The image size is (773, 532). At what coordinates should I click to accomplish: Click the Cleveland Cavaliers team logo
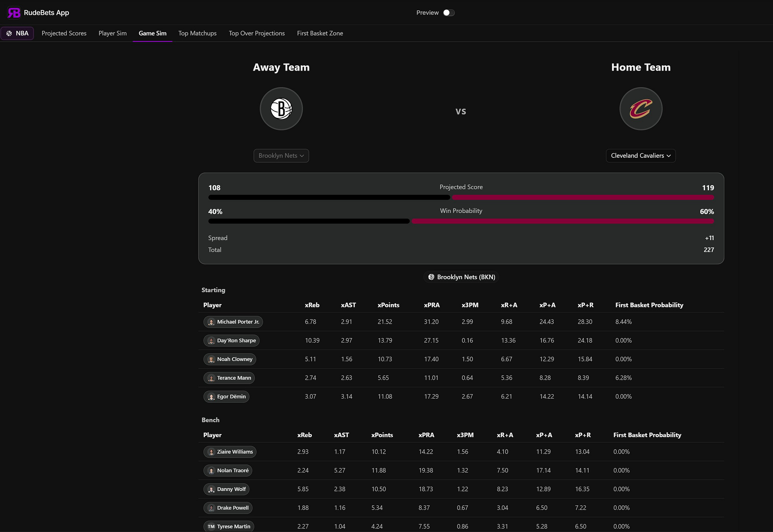[641, 109]
